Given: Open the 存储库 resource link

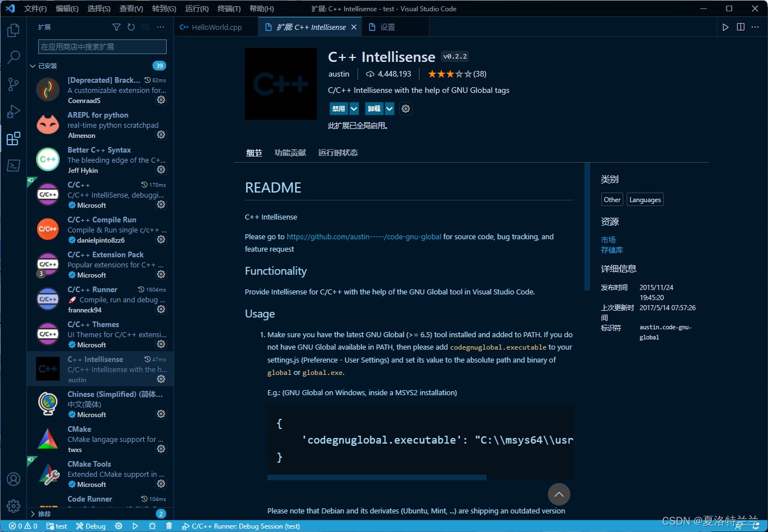Looking at the screenshot, I should (x=612, y=250).
